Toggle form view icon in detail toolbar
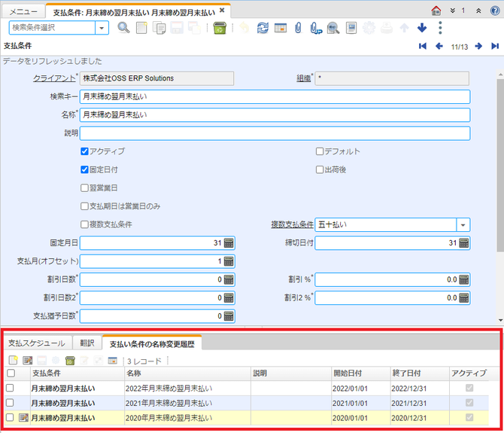 [113, 361]
